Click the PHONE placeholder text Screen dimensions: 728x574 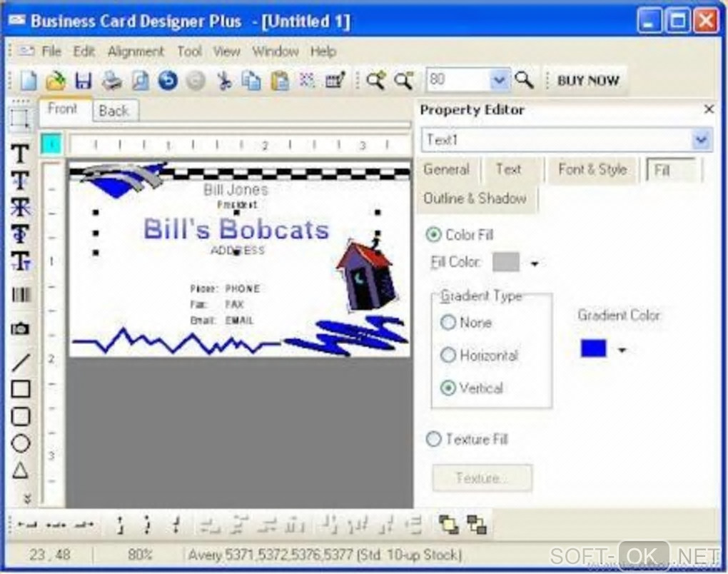(x=243, y=288)
